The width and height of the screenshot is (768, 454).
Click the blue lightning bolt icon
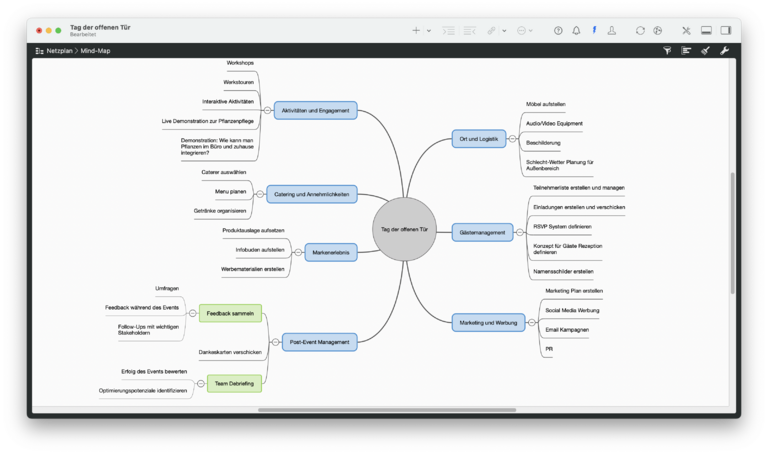tap(594, 30)
